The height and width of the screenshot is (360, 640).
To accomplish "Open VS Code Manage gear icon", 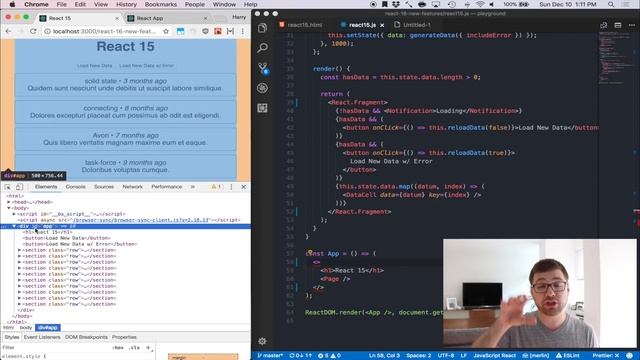I will 262,341.
